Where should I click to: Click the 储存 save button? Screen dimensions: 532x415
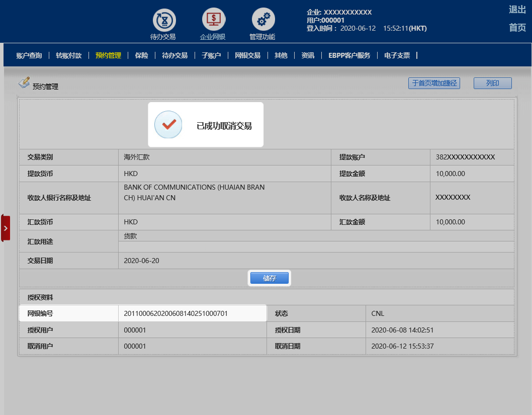tap(270, 278)
